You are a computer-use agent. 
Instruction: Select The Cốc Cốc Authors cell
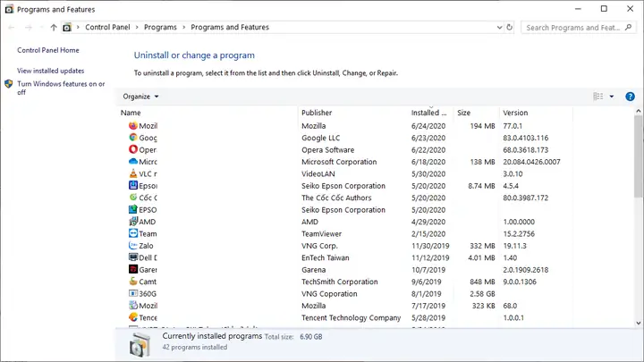point(336,198)
